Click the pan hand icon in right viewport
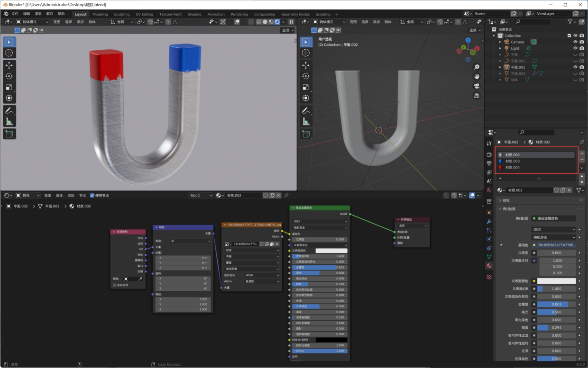Viewport: 588px width, 368px height. pos(477,77)
